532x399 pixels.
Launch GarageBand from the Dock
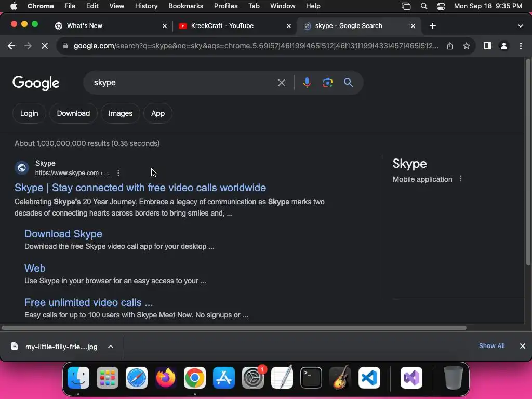[340, 378]
